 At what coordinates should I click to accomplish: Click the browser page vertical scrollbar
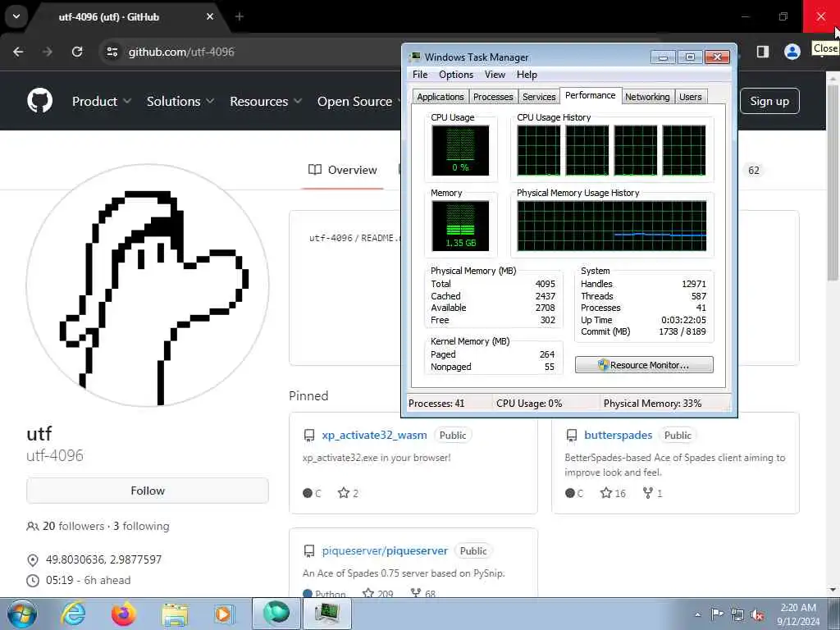[833, 182]
